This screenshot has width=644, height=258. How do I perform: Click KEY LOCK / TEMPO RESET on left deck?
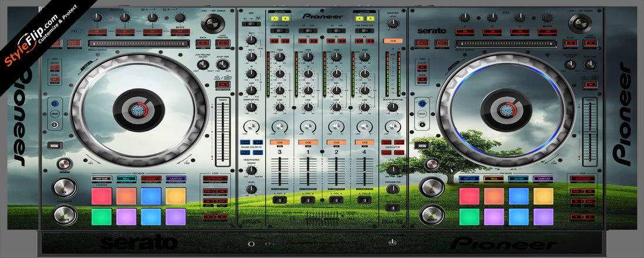pos(224,85)
